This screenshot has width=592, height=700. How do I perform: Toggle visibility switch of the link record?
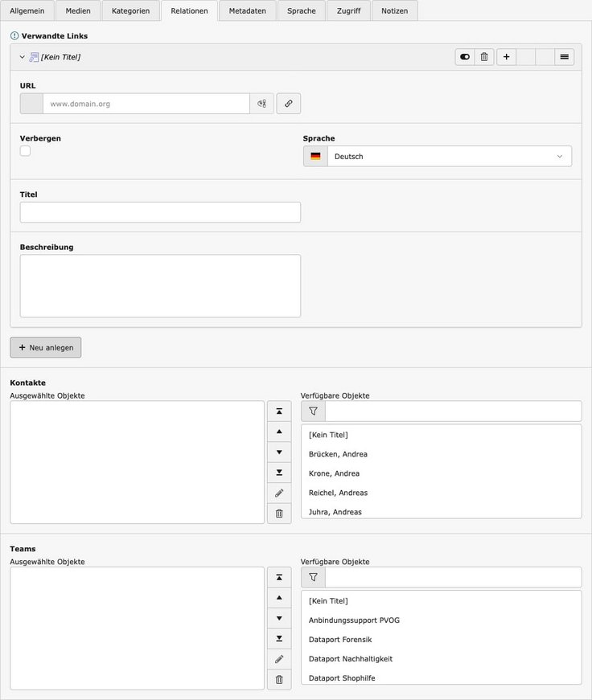pos(464,57)
